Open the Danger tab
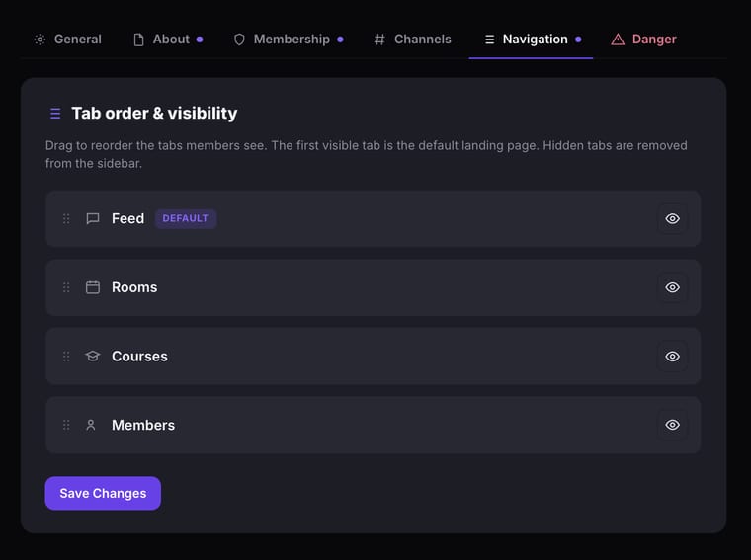 [643, 40]
